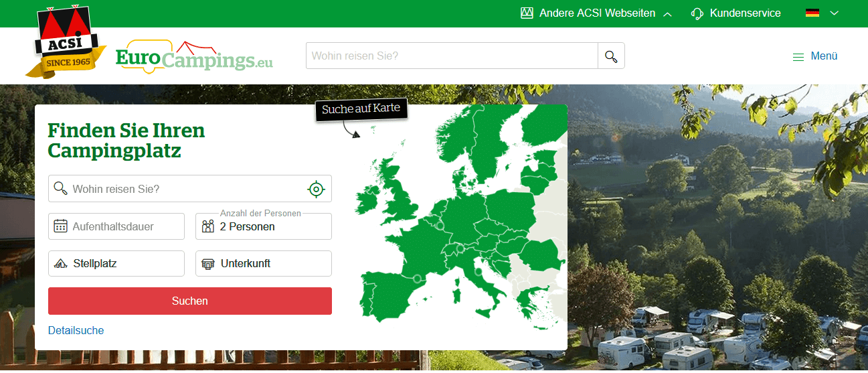
Task: Open the Aufenthaltsdauer date picker
Action: click(116, 226)
